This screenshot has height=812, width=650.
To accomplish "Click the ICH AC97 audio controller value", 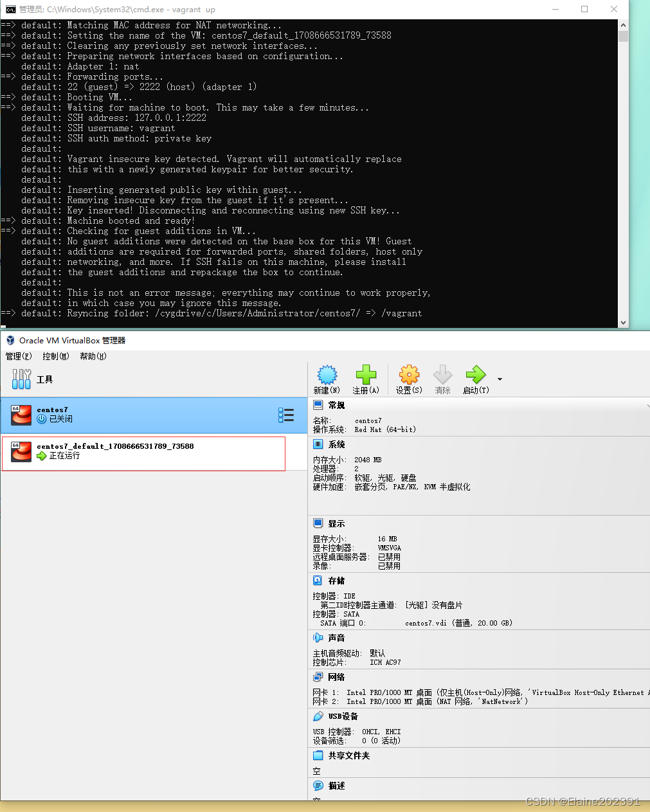I will click(x=385, y=662).
